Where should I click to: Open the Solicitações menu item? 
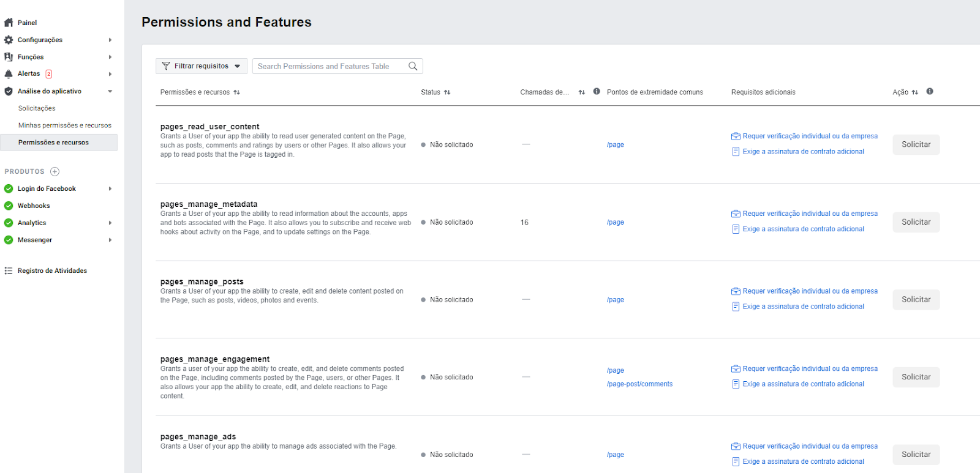click(x=37, y=108)
